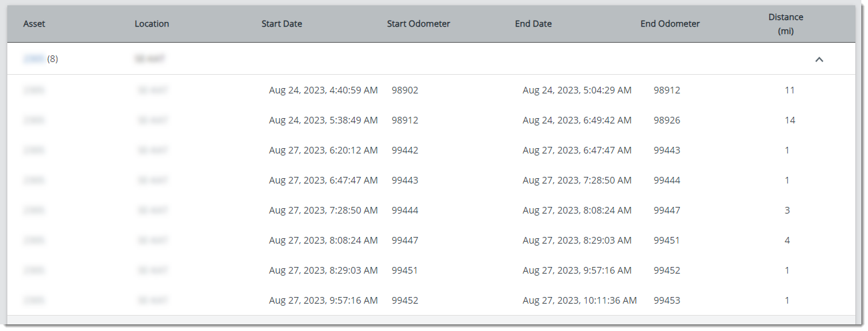868x331 pixels.
Task: Select row ending Aug 27, 2023, 9:57:16 AM
Action: pyautogui.click(x=431, y=270)
